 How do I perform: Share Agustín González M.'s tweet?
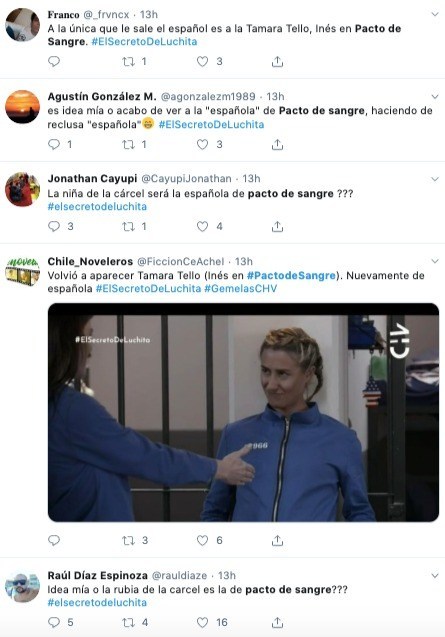[277, 144]
